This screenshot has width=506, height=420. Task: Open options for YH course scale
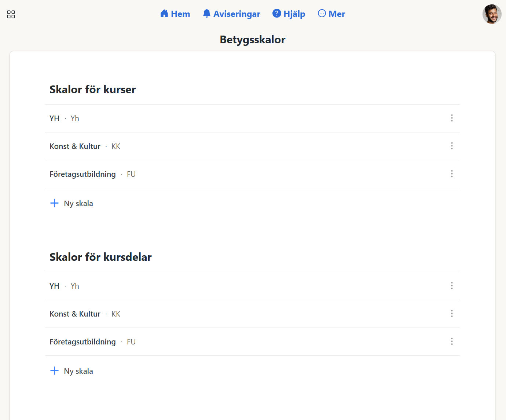coord(452,118)
